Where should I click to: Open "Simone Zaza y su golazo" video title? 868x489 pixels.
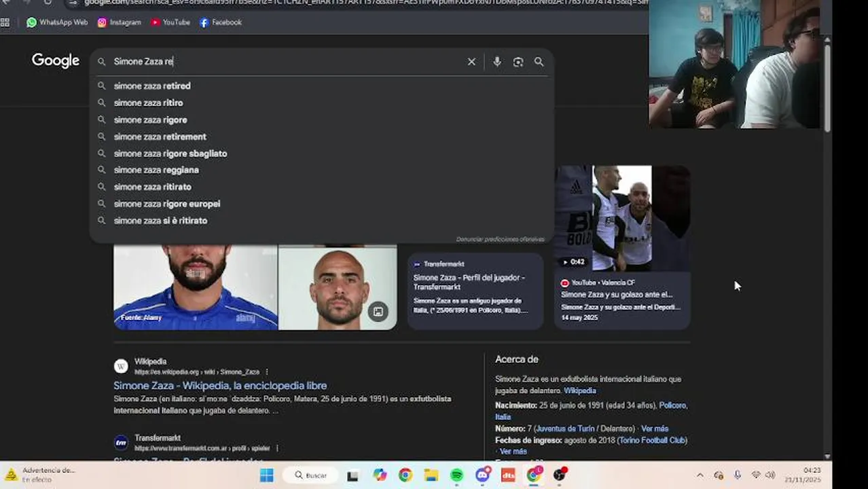617,295
